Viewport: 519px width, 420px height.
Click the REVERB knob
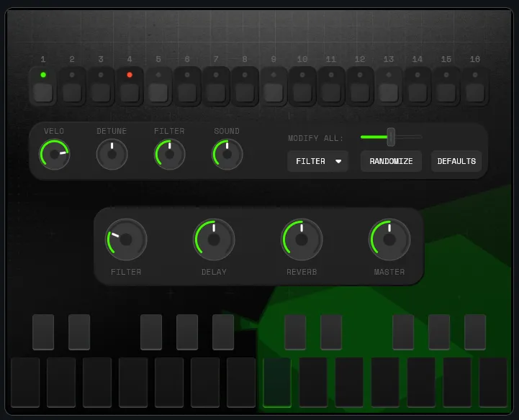tap(302, 239)
